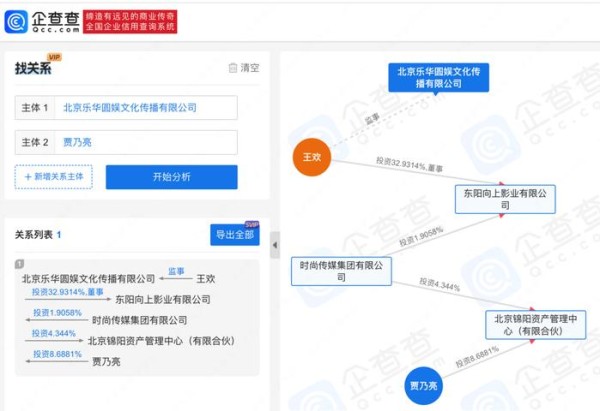Click the red slogan banner beside logo
This screenshot has height=411, width=600.
[x=130, y=21]
